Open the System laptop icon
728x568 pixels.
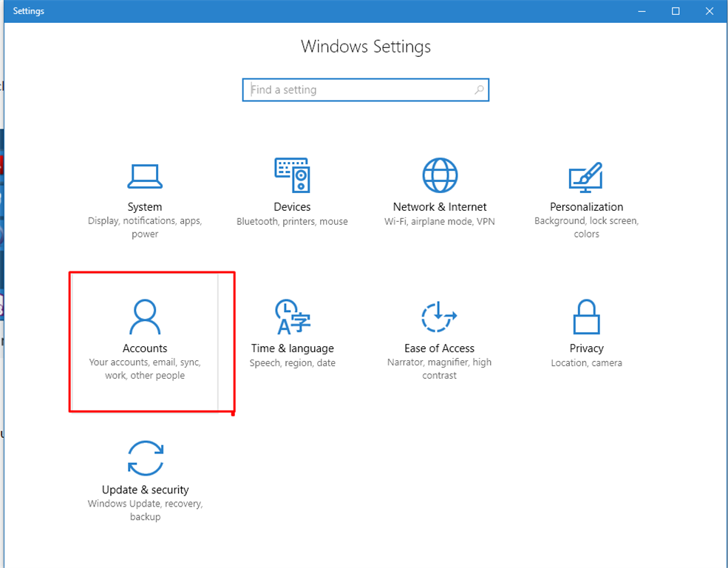(145, 177)
